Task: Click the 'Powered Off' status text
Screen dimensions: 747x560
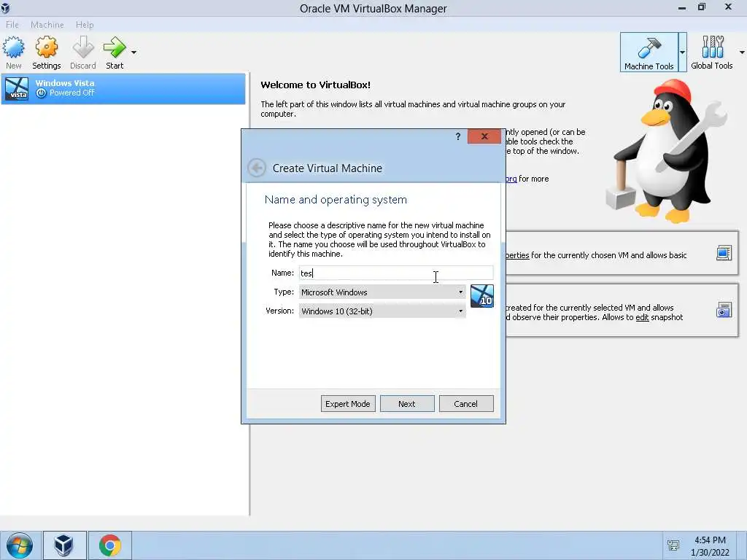Action: pyautogui.click(x=72, y=93)
